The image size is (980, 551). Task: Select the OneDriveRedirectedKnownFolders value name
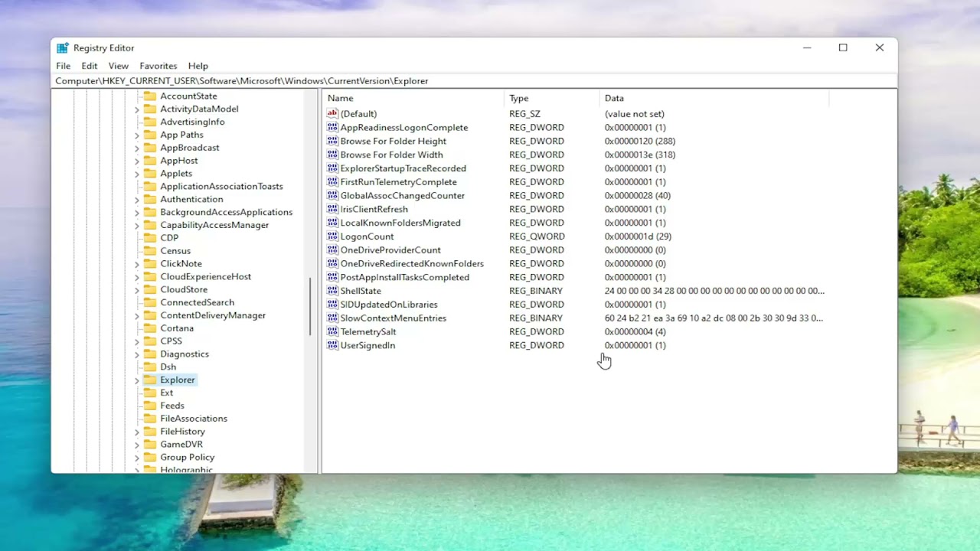point(412,264)
